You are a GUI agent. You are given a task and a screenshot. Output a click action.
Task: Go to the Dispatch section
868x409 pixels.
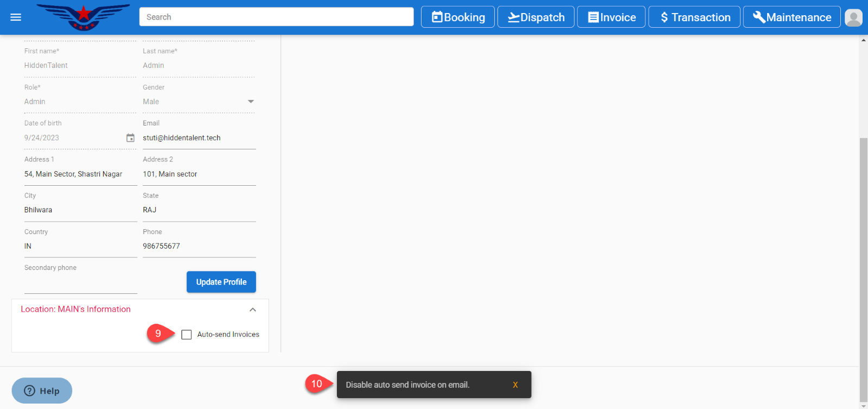coord(535,17)
